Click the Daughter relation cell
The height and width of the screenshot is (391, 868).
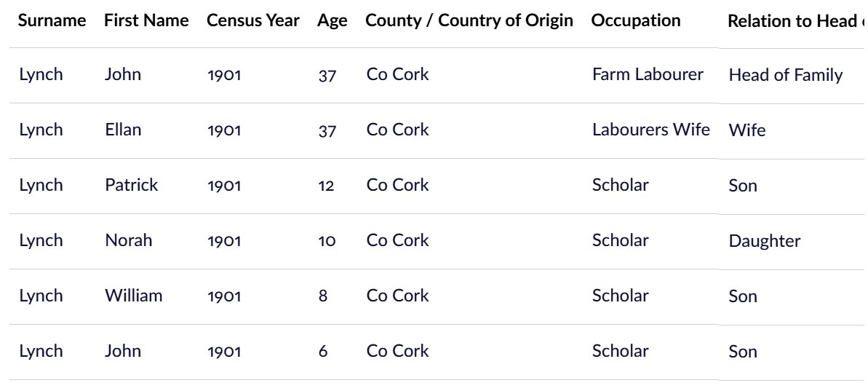tap(765, 242)
